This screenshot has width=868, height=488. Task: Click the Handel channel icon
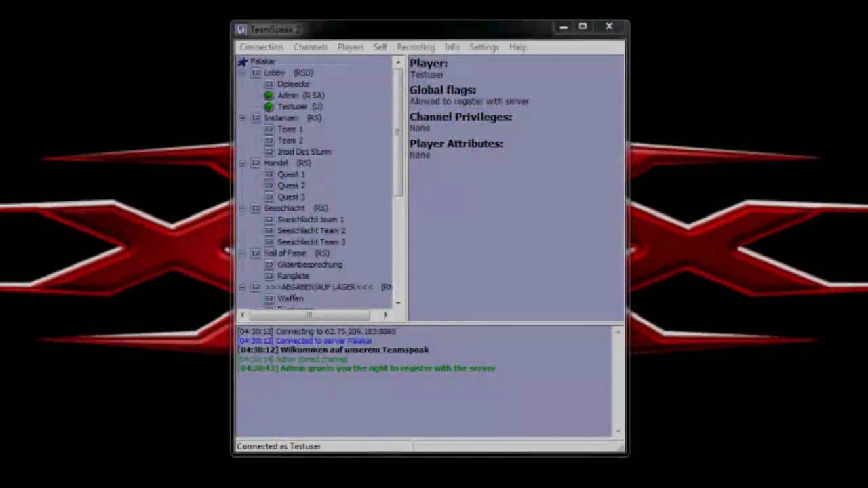256,163
